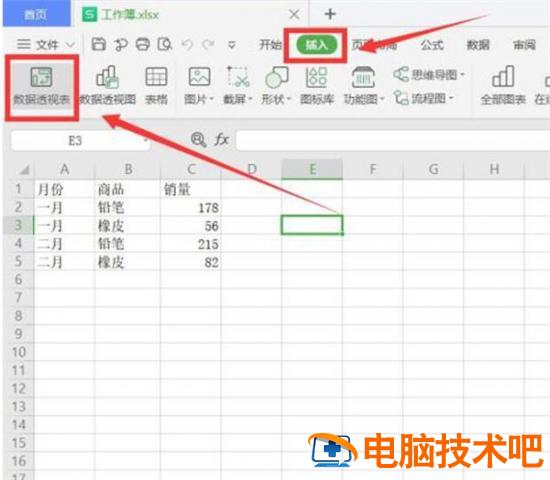Viewport: 550px width, 480px height.
Task: Open All charts (全部图表)
Action: pyautogui.click(x=503, y=85)
